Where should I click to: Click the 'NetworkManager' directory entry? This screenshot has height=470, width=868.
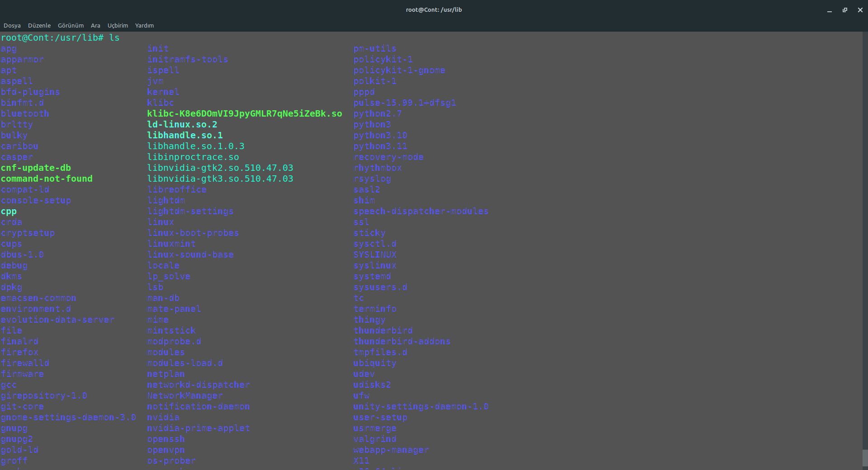[185, 396]
